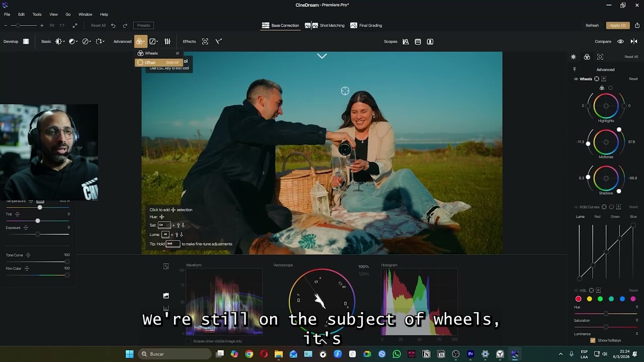Click the undo arrow icon
The width and height of the screenshot is (644, 362).
pyautogui.click(x=113, y=25)
